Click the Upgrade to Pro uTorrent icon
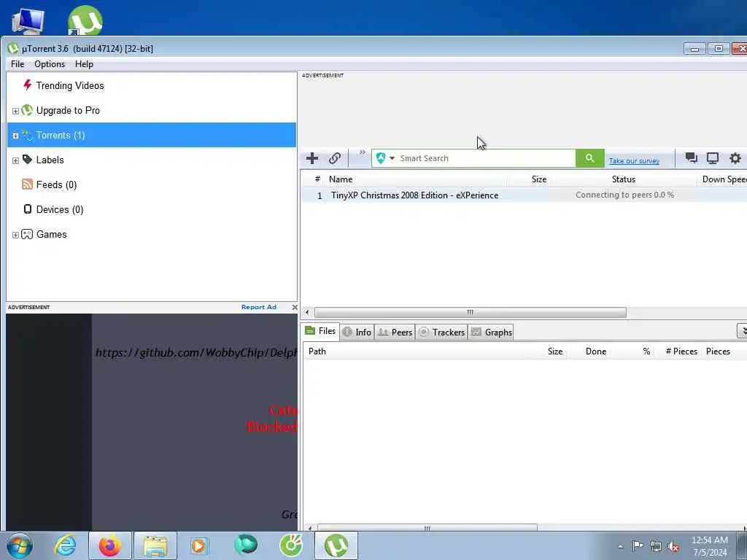Viewport: 747px width, 560px height. point(27,110)
